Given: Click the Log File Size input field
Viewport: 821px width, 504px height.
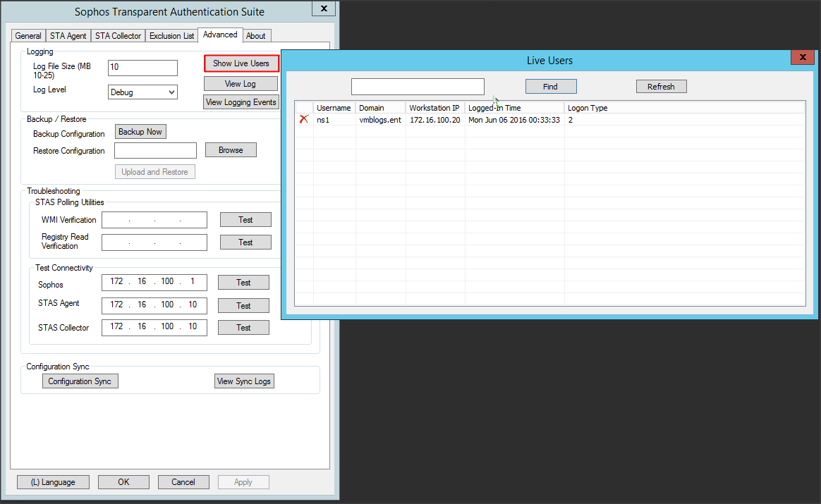Looking at the screenshot, I should (x=142, y=68).
